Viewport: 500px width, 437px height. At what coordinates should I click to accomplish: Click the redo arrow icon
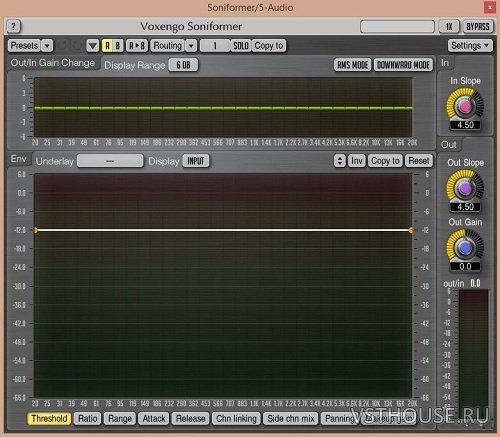77,46
